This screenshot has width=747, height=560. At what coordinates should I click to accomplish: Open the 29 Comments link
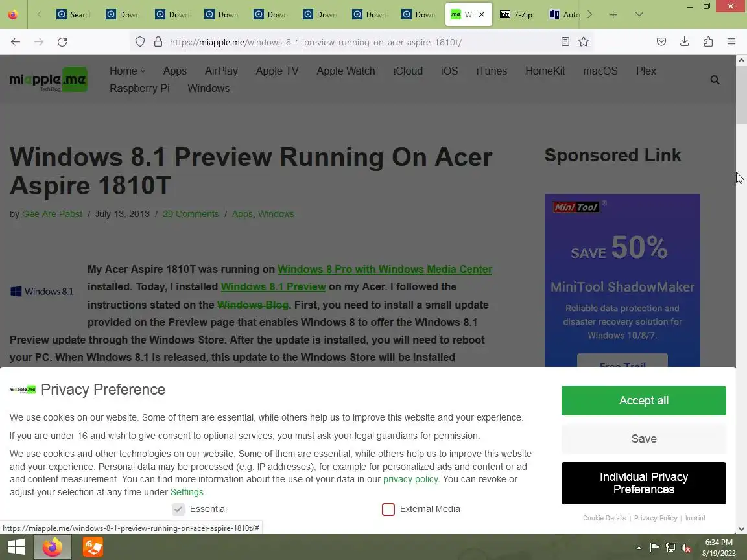pos(191,215)
